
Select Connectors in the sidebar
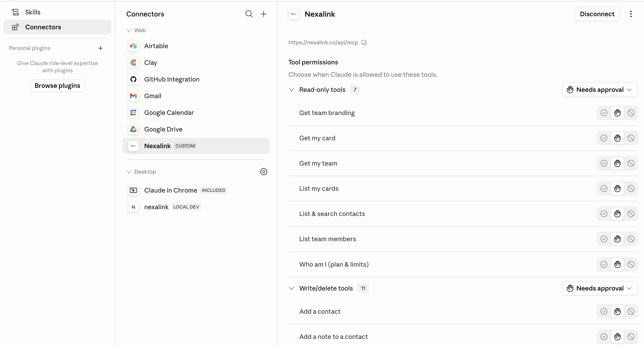57,27
